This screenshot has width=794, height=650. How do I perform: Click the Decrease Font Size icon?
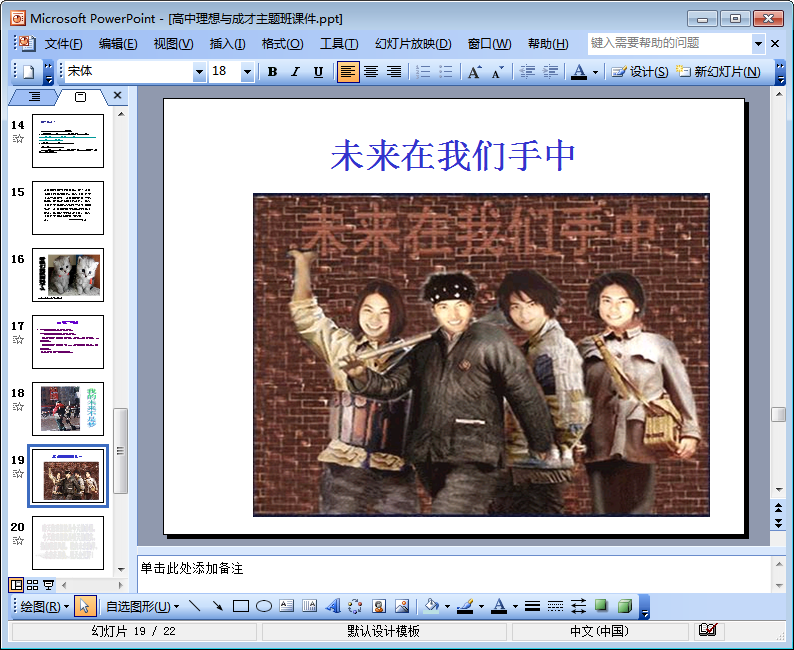click(498, 72)
